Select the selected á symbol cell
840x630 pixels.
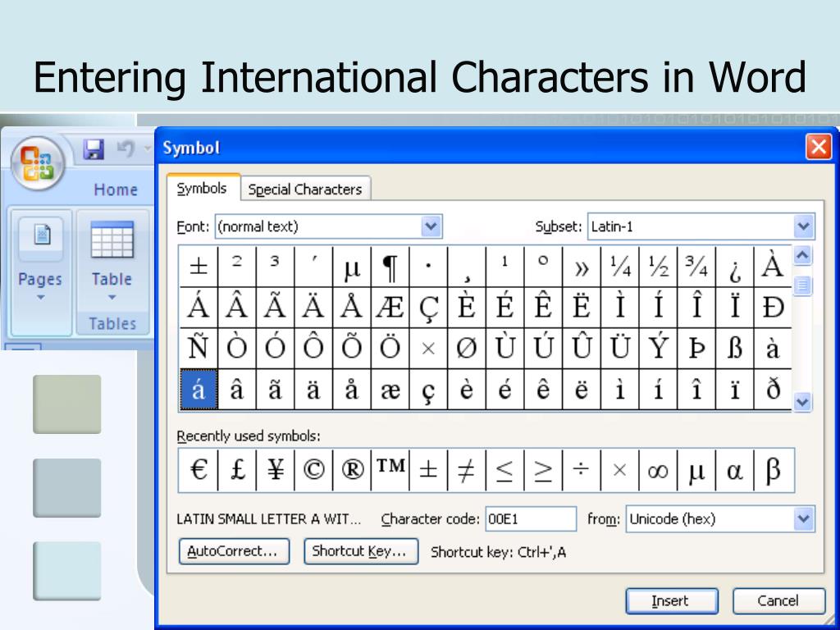point(199,390)
